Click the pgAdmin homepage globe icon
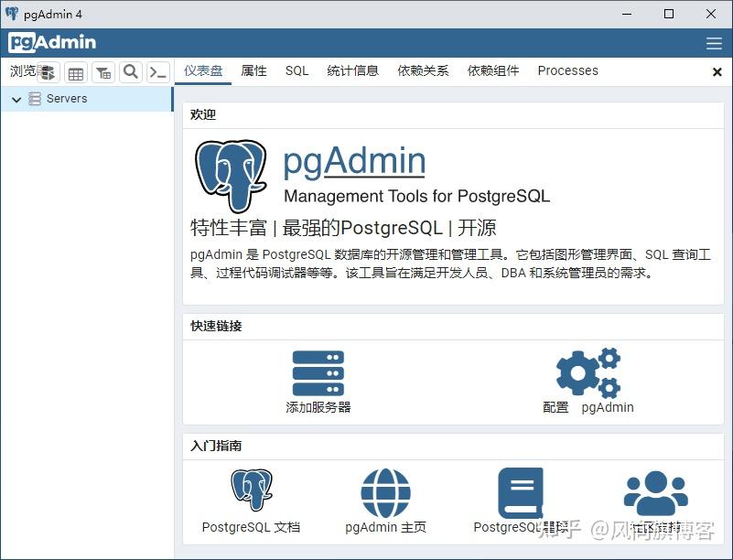This screenshot has width=733, height=560. [x=385, y=492]
